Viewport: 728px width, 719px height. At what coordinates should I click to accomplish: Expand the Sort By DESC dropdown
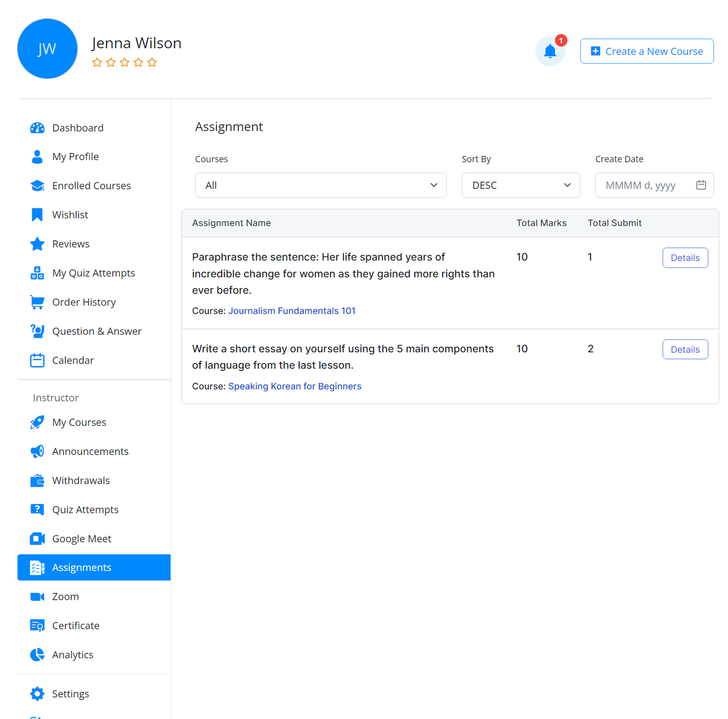click(520, 185)
